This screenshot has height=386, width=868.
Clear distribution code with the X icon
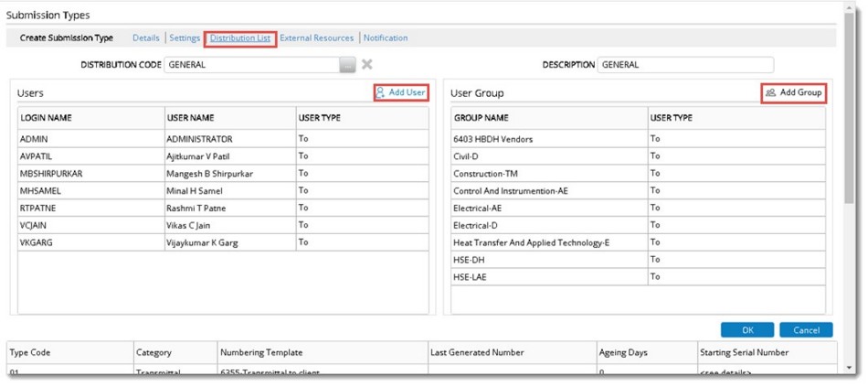coord(366,65)
